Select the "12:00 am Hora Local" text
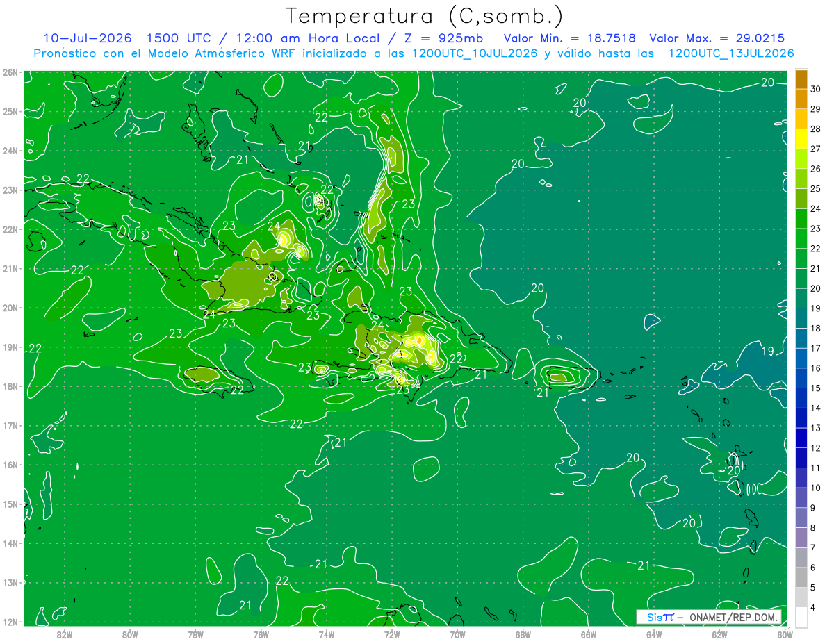This screenshot has width=834, height=644. [306, 38]
